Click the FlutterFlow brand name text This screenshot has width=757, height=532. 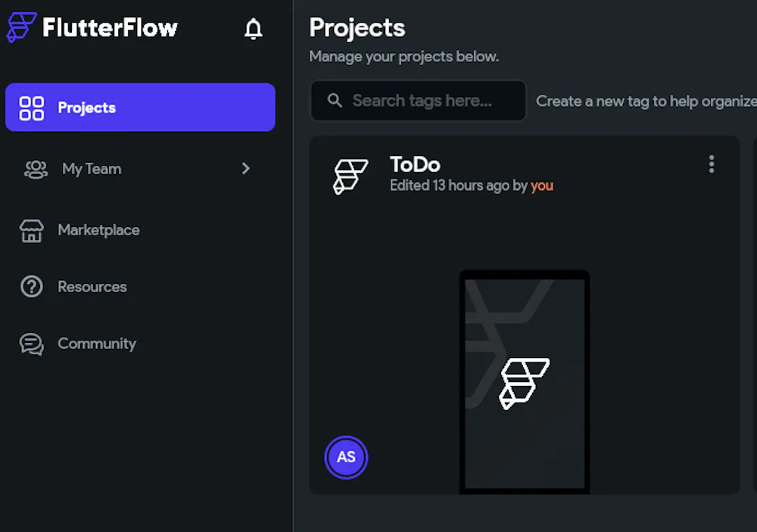(x=111, y=28)
